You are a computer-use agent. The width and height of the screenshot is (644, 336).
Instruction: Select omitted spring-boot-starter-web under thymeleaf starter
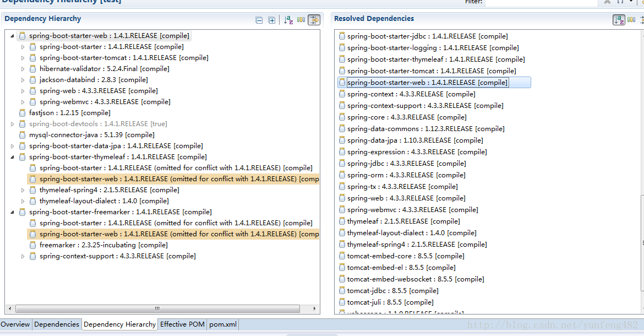click(x=173, y=178)
